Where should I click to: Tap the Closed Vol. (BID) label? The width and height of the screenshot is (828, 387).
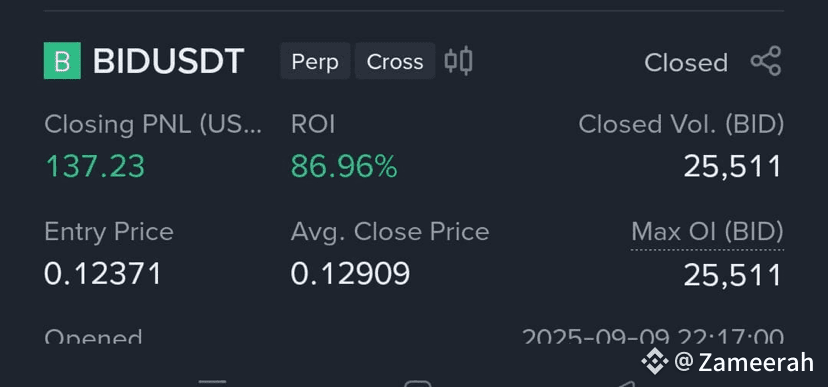tap(681, 125)
